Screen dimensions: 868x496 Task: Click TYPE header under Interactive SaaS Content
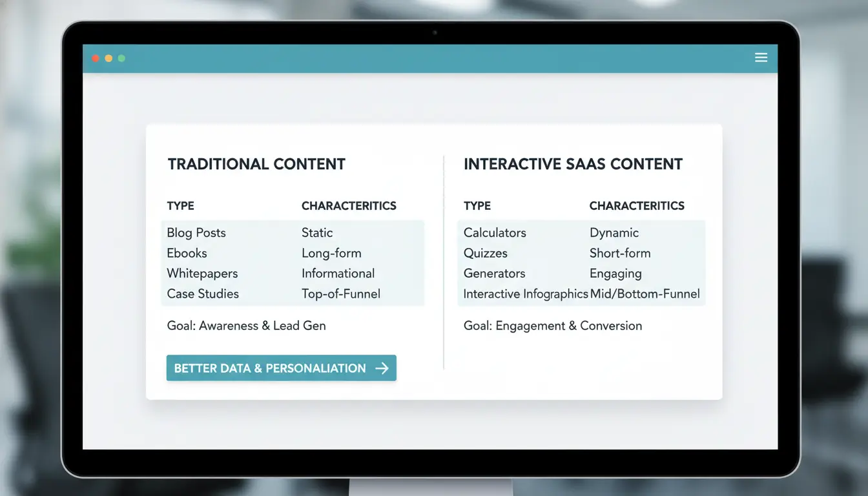pyautogui.click(x=477, y=206)
